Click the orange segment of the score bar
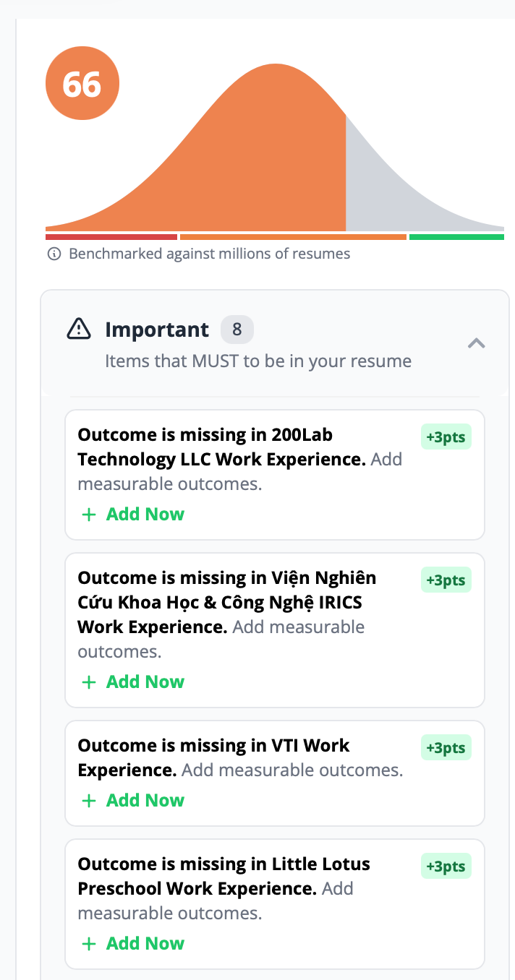 [293, 237]
